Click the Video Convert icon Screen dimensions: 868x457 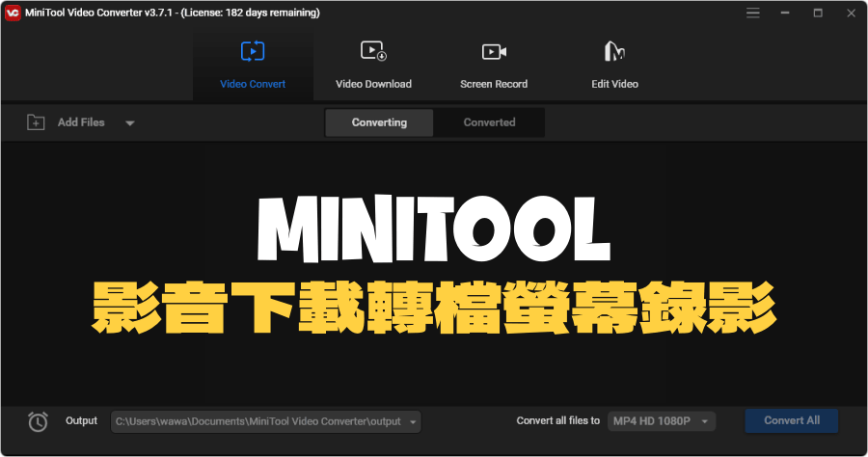click(x=253, y=51)
